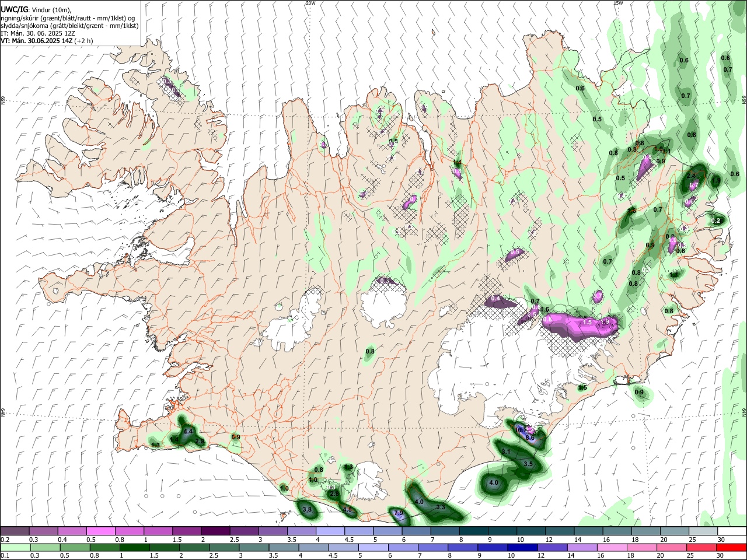Click the 'rigning/skúrir' legend description line

click(68, 18)
